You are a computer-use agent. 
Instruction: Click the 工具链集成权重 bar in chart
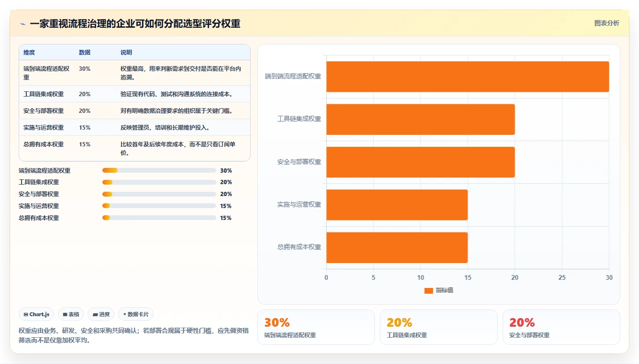(x=420, y=119)
